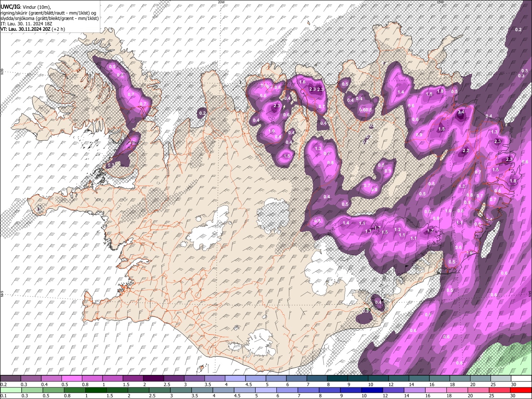The width and height of the screenshot is (532, 399).
Task: Click the top-row legend swatch between 0.2 and 0.3
Action: [x=10, y=378]
